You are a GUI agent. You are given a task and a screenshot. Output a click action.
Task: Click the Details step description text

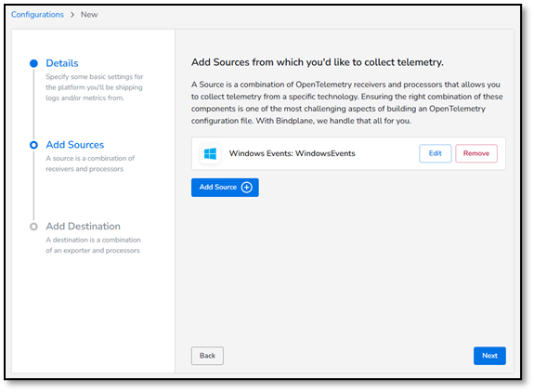click(95, 87)
